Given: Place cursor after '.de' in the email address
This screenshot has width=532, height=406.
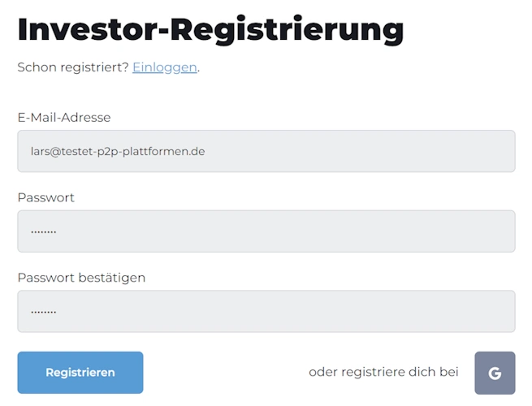Looking at the screenshot, I should click(205, 151).
